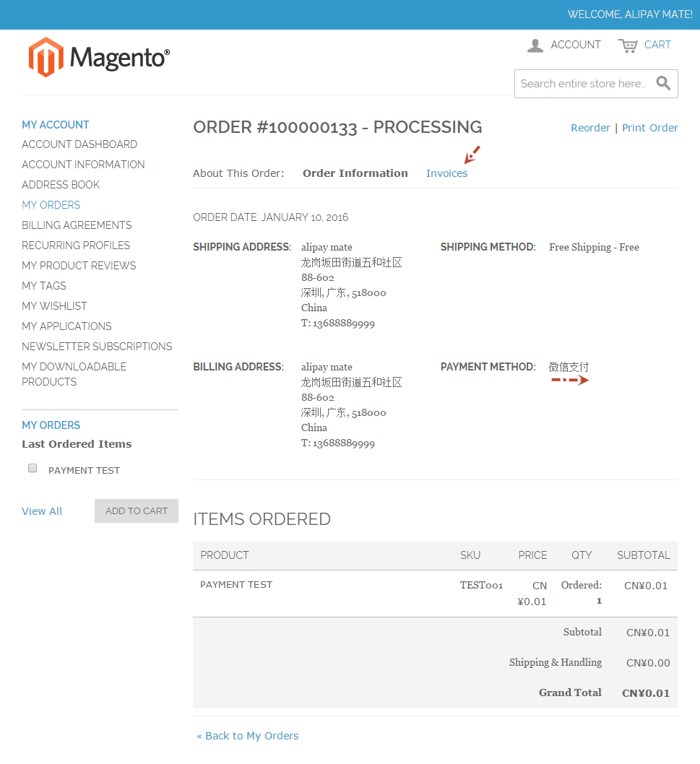Open Address Book in sidebar
This screenshot has height=764, width=700.
[61, 185]
